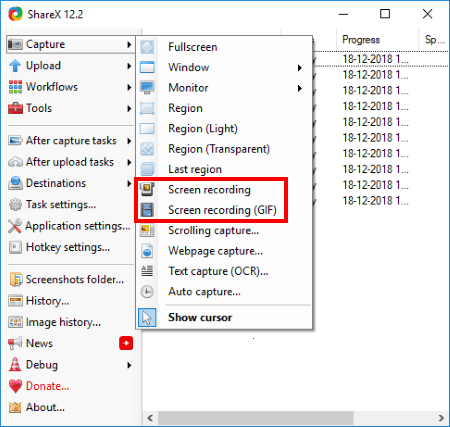Expand the Capture submenu arrow

click(x=129, y=44)
